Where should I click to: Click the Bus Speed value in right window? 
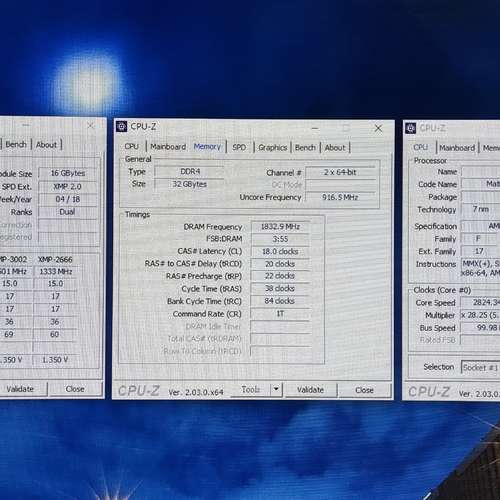[481, 328]
